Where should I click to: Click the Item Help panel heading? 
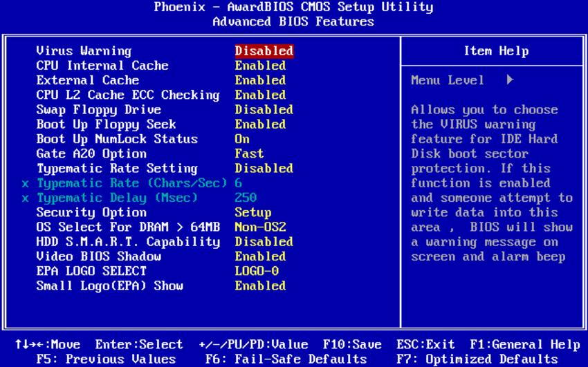coord(496,51)
